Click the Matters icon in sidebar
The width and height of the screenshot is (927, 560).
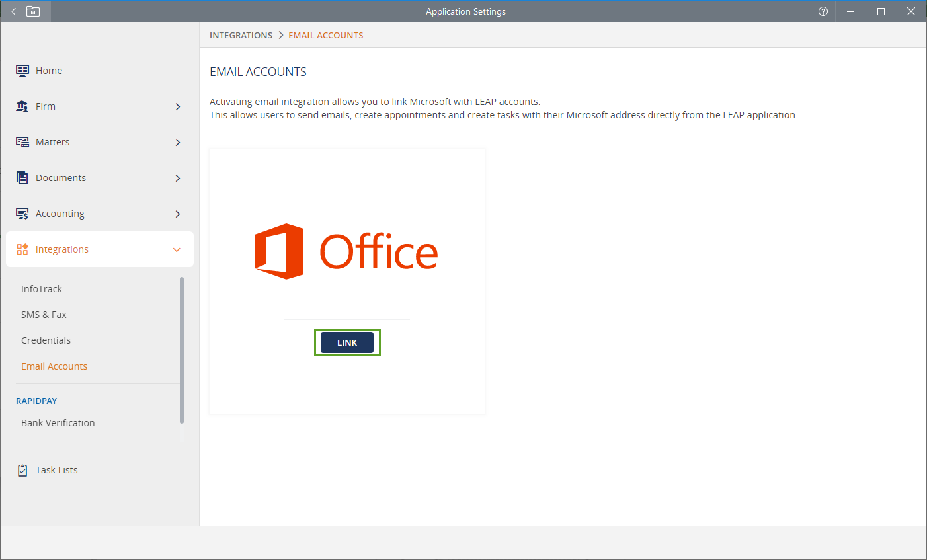click(22, 142)
